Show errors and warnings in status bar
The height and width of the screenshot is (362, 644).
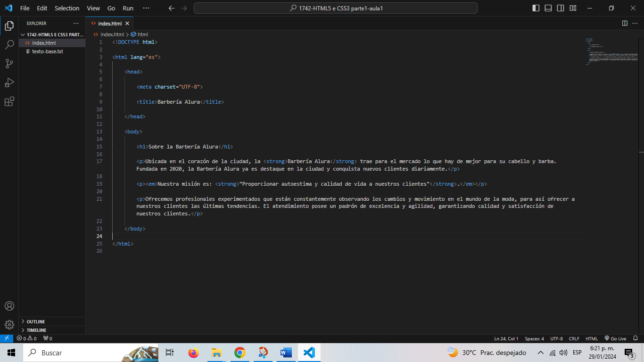[x=26, y=338]
